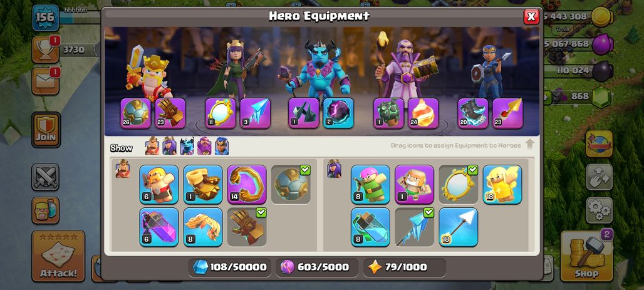Screen dimensions: 644x290
Task: Open Royal Champion's Rocket Spear equipped slot
Action: click(x=507, y=113)
